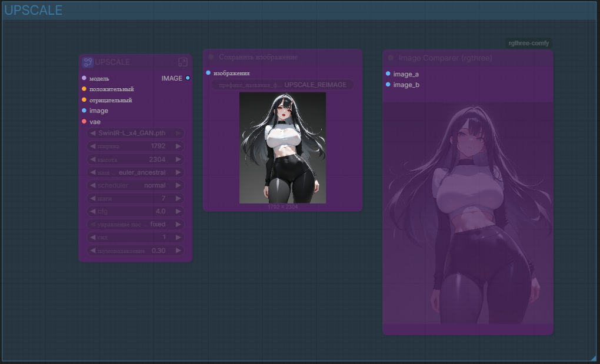Collapse the Сохранить изображение node via its dot

(x=211, y=57)
